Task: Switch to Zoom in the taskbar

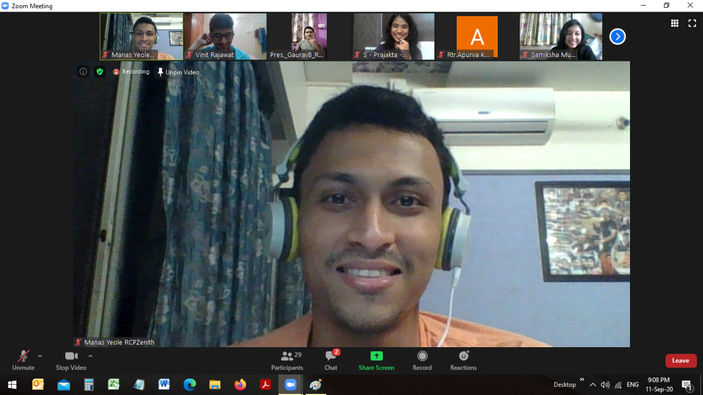Action: tap(291, 385)
